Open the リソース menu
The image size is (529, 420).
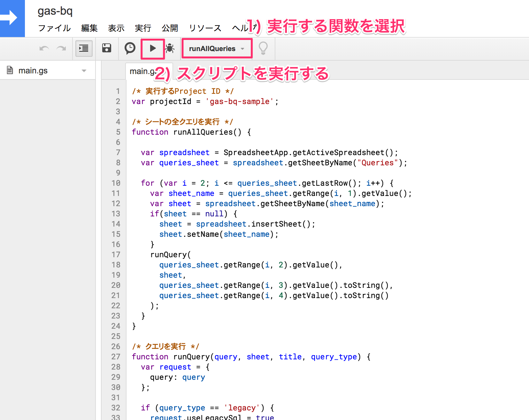pyautogui.click(x=205, y=28)
